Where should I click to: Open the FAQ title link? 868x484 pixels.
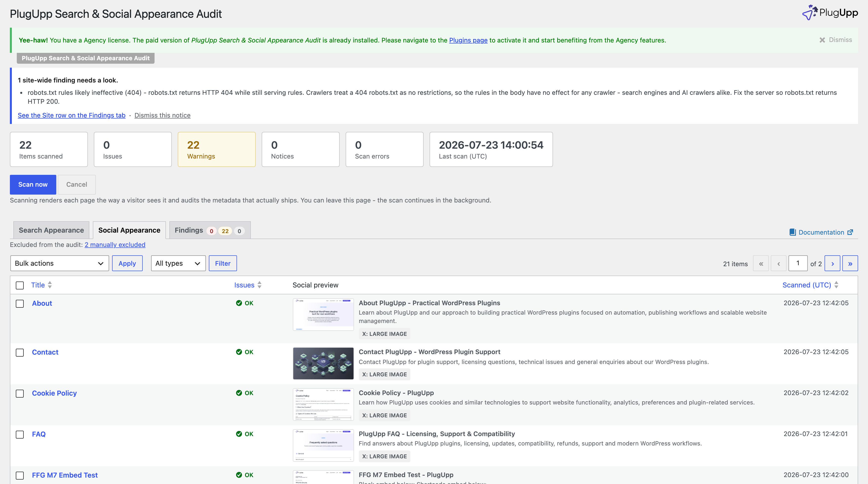pyautogui.click(x=39, y=434)
